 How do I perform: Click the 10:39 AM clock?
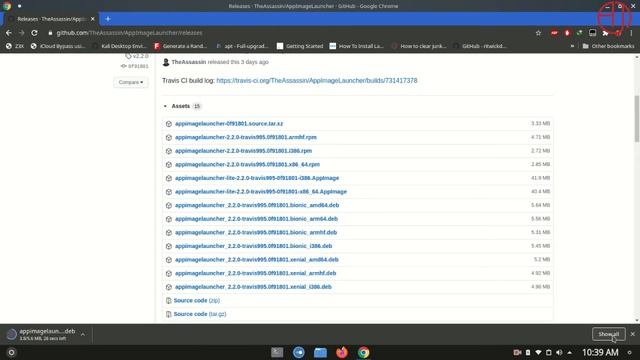point(600,352)
